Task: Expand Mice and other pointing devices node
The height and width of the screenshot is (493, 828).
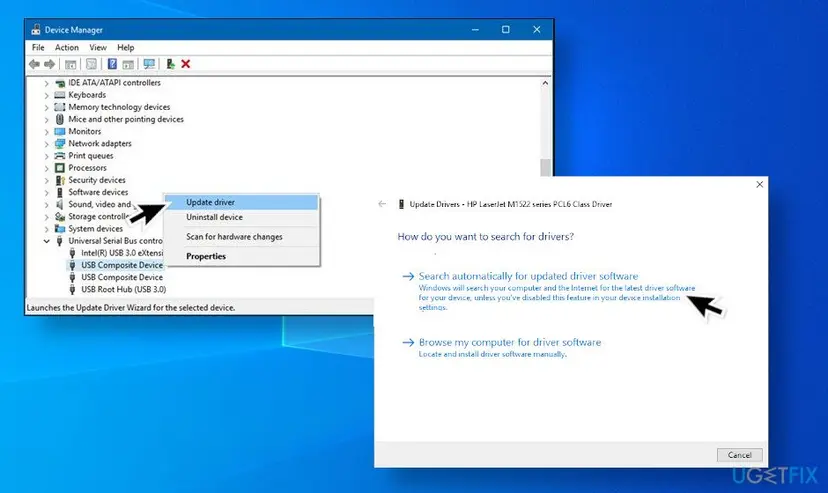Action: [x=46, y=119]
